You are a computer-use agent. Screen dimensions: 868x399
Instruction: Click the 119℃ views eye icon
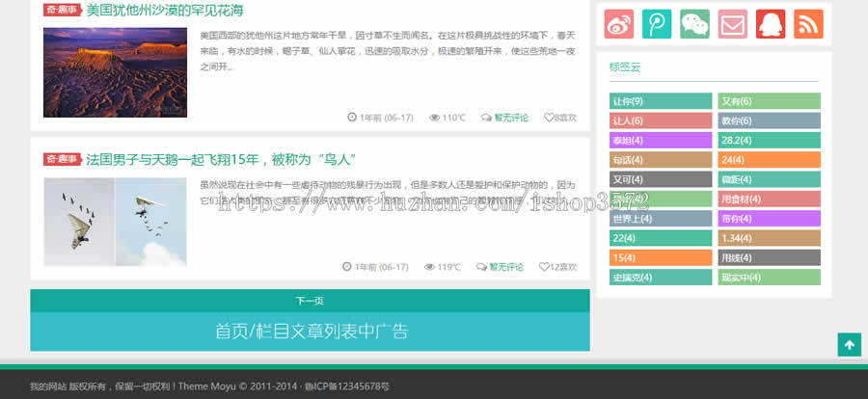[429, 267]
